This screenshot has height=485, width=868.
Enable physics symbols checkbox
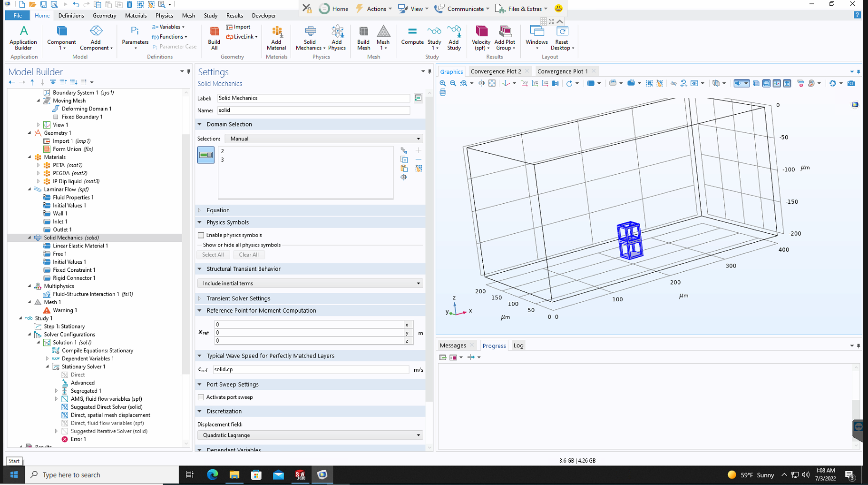coord(201,235)
